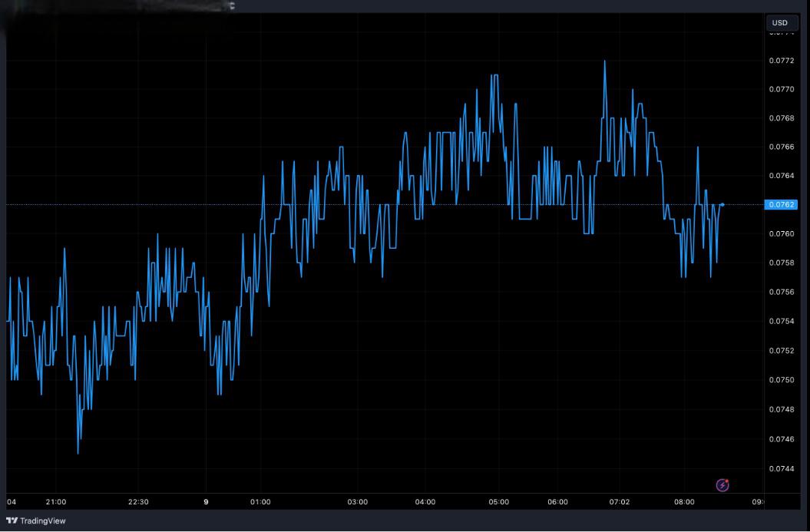810x532 pixels.
Task: Click the 0.0766 price axis label
Action: 780,147
